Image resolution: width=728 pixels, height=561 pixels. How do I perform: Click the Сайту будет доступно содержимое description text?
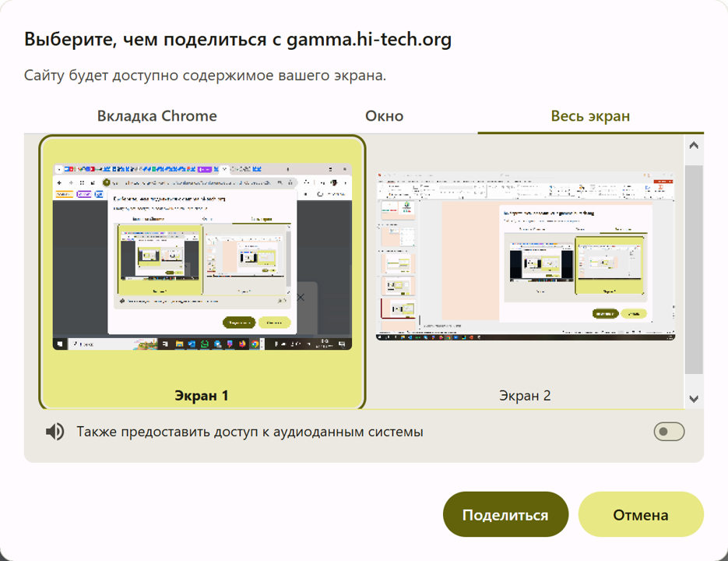click(x=205, y=76)
